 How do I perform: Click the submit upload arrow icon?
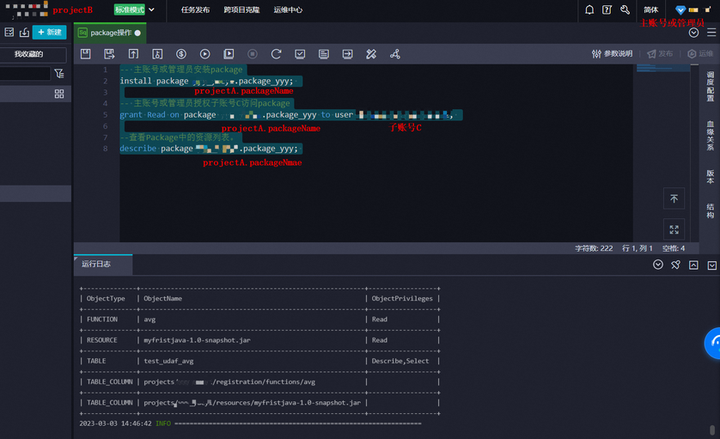point(133,54)
